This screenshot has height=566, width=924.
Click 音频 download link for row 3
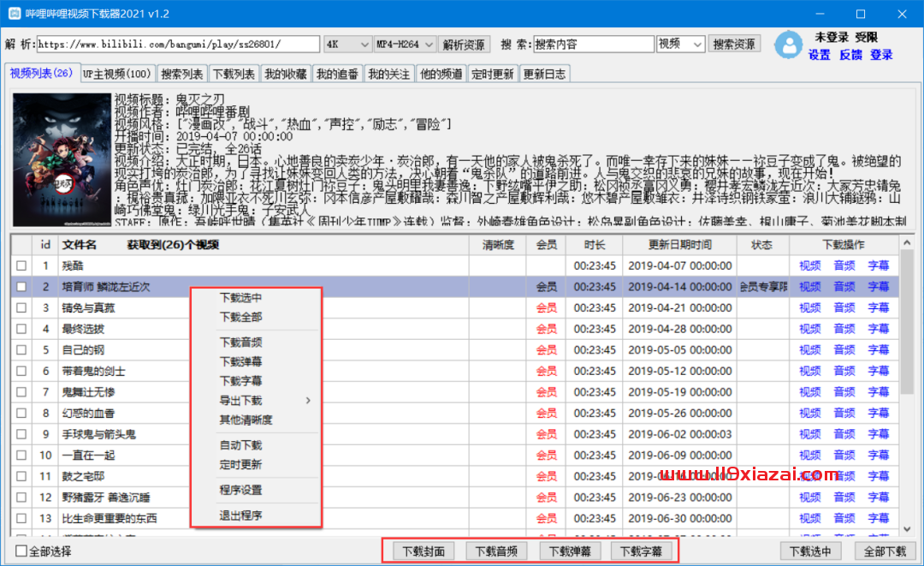(x=844, y=307)
